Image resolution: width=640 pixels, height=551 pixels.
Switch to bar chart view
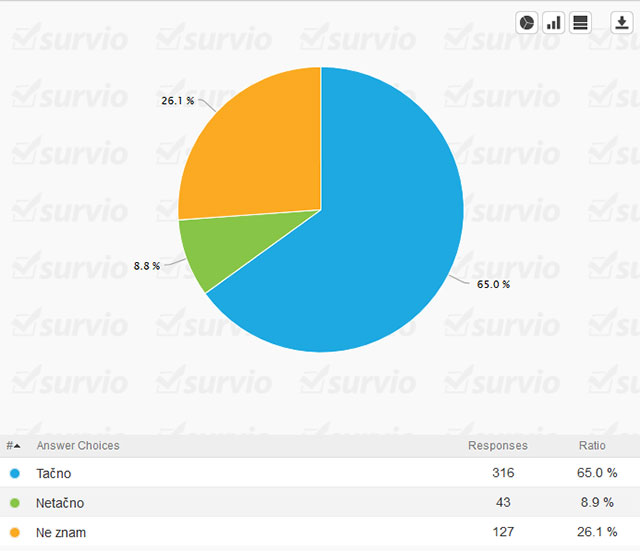[553, 23]
